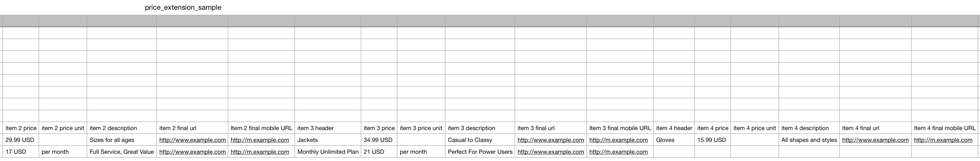Click the "Perfect For Power Users" cell
This screenshot has height=161, width=980.
point(480,152)
